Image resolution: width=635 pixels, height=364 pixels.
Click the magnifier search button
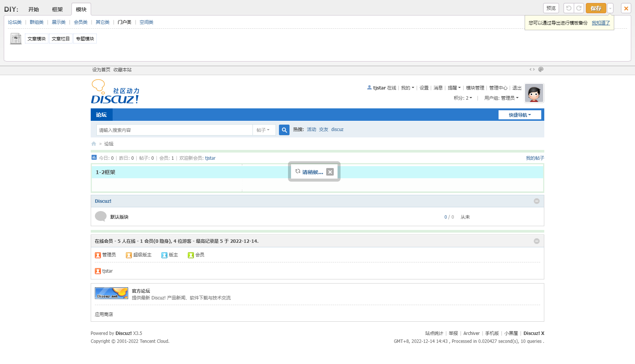pyautogui.click(x=284, y=130)
